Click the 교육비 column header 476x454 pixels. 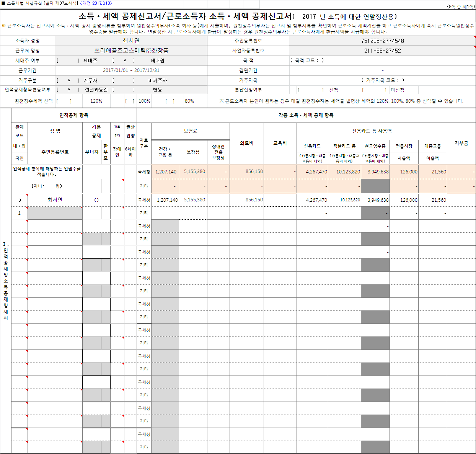[280, 143]
